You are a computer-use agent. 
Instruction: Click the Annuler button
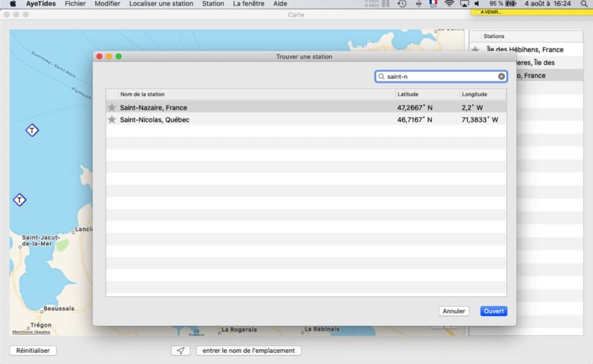454,311
